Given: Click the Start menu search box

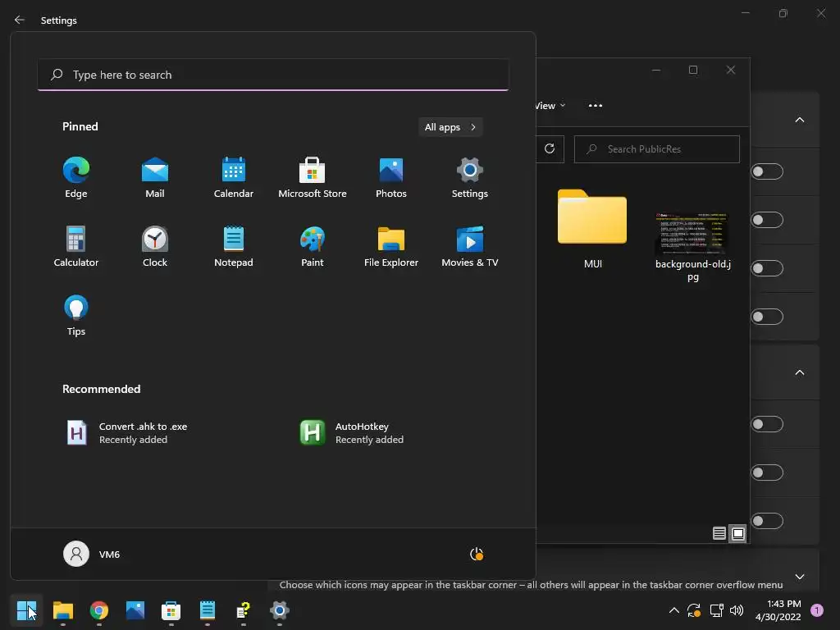Looking at the screenshot, I should (273, 75).
